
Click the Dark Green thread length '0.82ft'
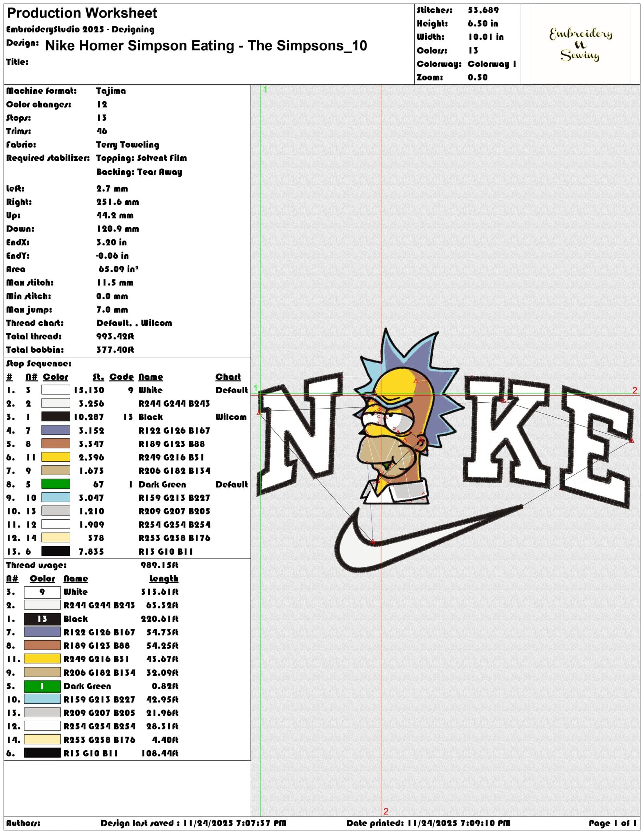[165, 686]
